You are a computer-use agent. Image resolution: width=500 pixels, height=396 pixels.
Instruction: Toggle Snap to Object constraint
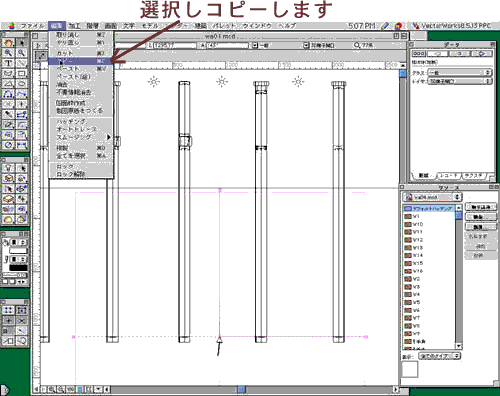[21, 310]
